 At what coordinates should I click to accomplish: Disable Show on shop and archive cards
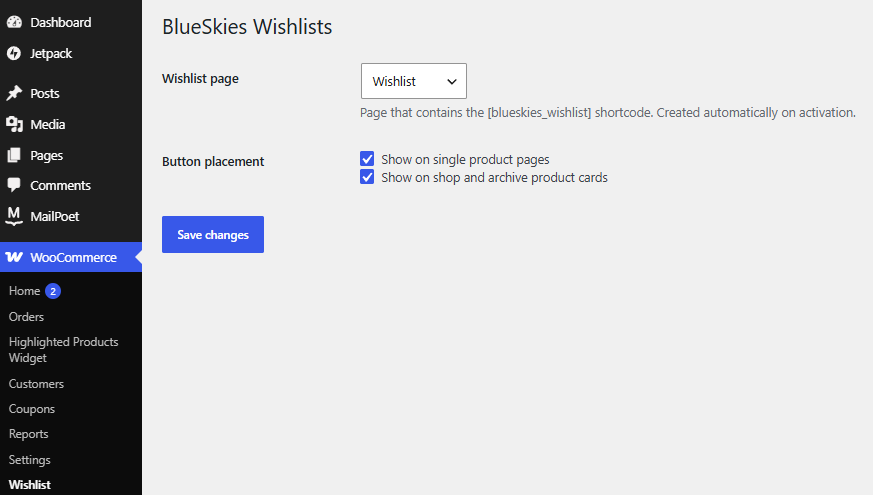tap(367, 177)
